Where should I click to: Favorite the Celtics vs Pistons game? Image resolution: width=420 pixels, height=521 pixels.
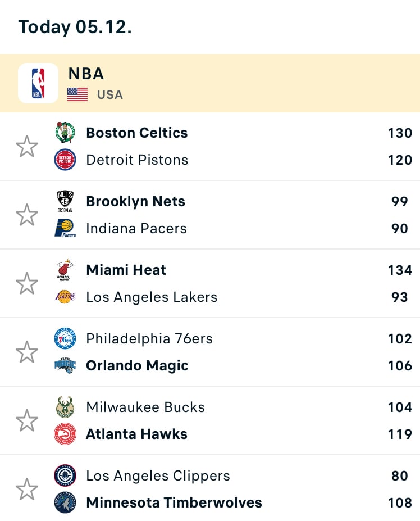(27, 146)
